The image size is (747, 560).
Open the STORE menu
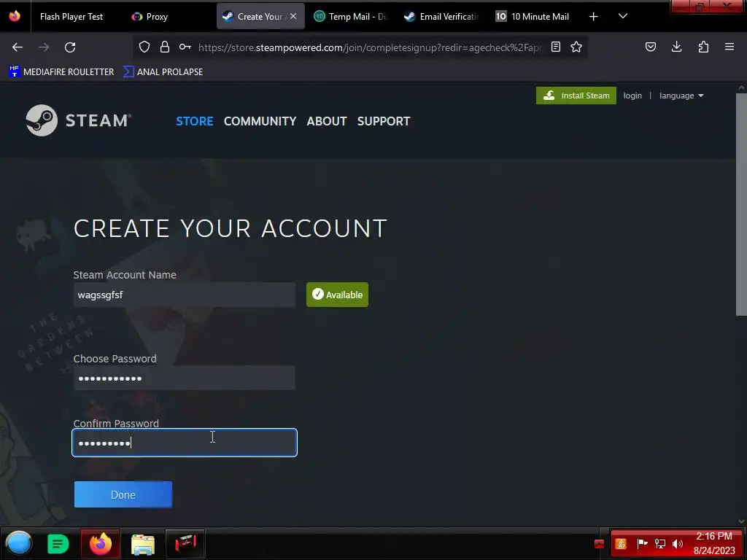click(x=194, y=121)
